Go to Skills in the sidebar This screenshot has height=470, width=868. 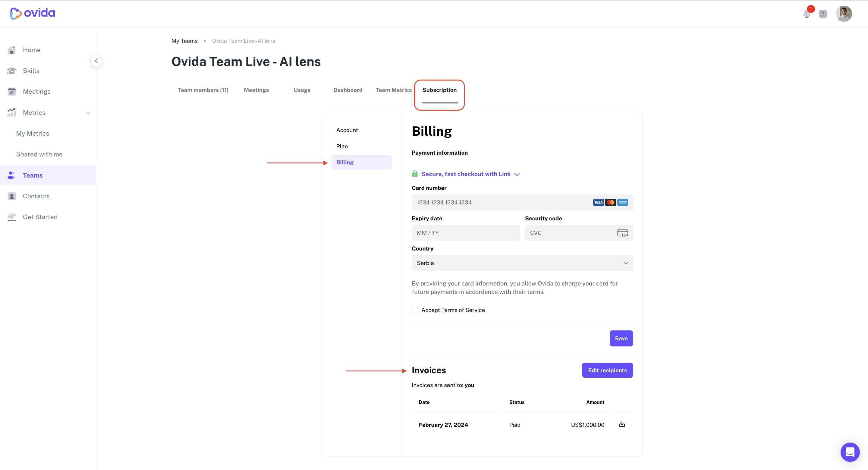(31, 71)
